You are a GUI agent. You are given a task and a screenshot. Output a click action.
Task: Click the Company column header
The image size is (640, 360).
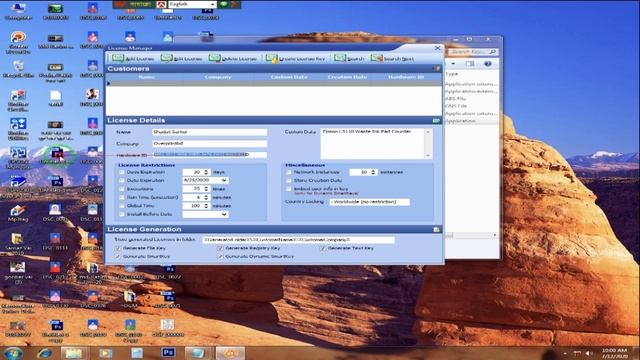218,77
